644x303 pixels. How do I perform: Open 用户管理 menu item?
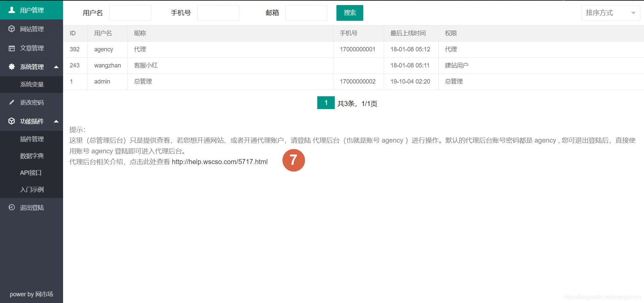pos(32,10)
